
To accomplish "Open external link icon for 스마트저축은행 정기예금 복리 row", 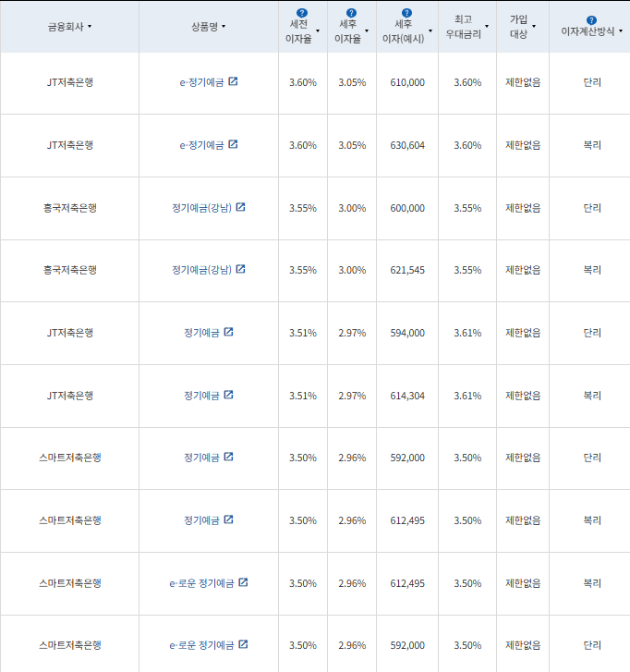I will tap(229, 519).
